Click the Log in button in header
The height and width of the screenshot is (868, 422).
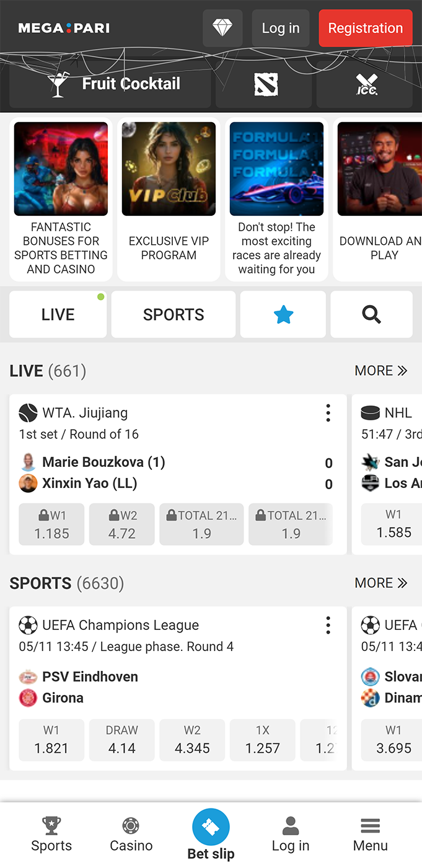(x=281, y=28)
